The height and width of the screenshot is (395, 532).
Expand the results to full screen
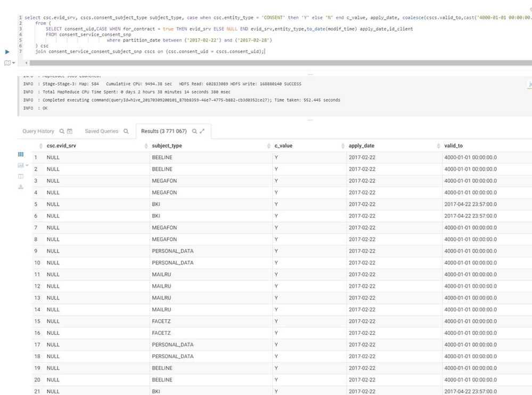click(x=202, y=131)
